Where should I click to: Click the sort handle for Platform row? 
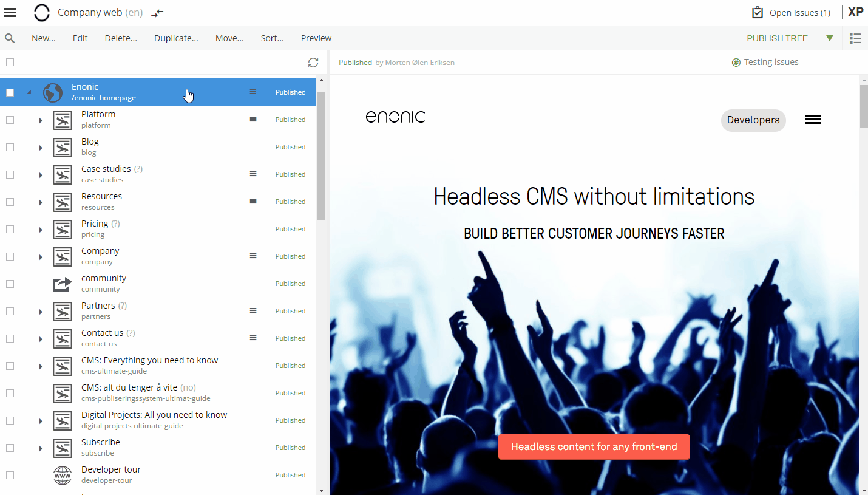pos(253,119)
